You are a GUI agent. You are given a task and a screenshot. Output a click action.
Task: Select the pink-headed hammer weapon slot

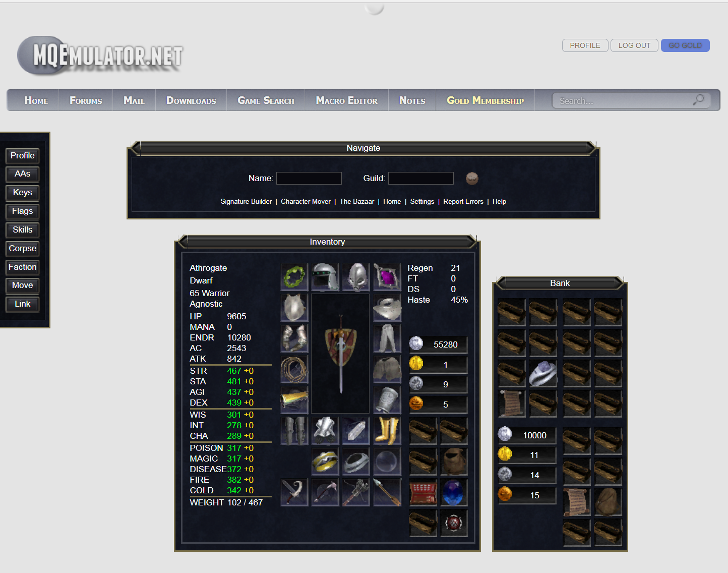(325, 492)
